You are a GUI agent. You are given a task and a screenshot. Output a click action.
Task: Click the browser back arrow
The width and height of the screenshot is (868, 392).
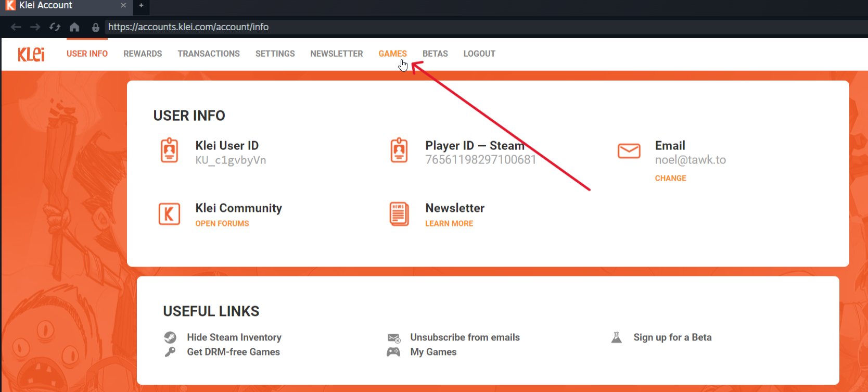click(x=16, y=27)
